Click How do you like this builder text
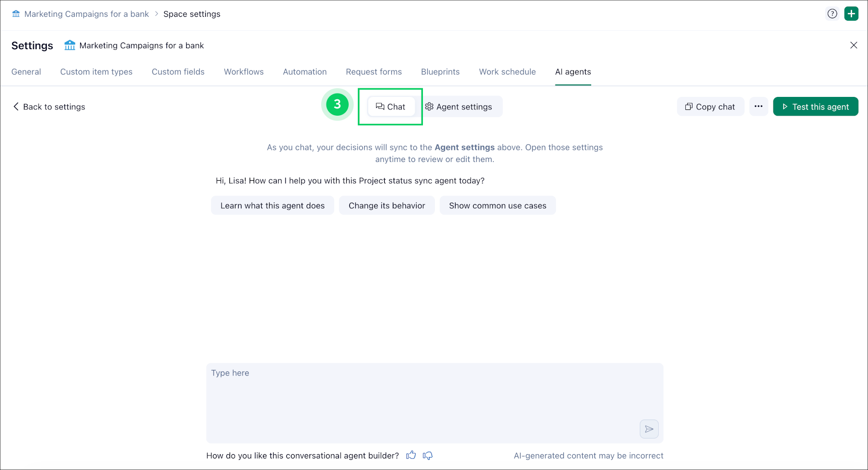Image resolution: width=868 pixels, height=470 pixels. coord(302,456)
